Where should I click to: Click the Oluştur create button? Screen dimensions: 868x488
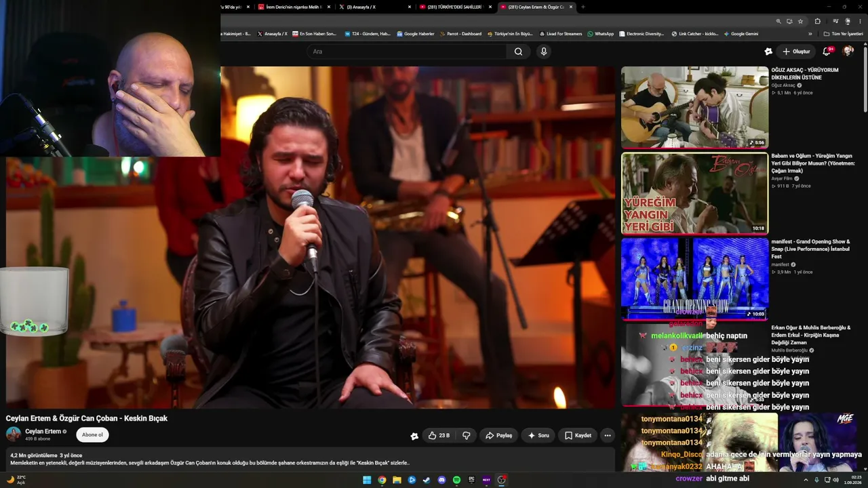[796, 52]
